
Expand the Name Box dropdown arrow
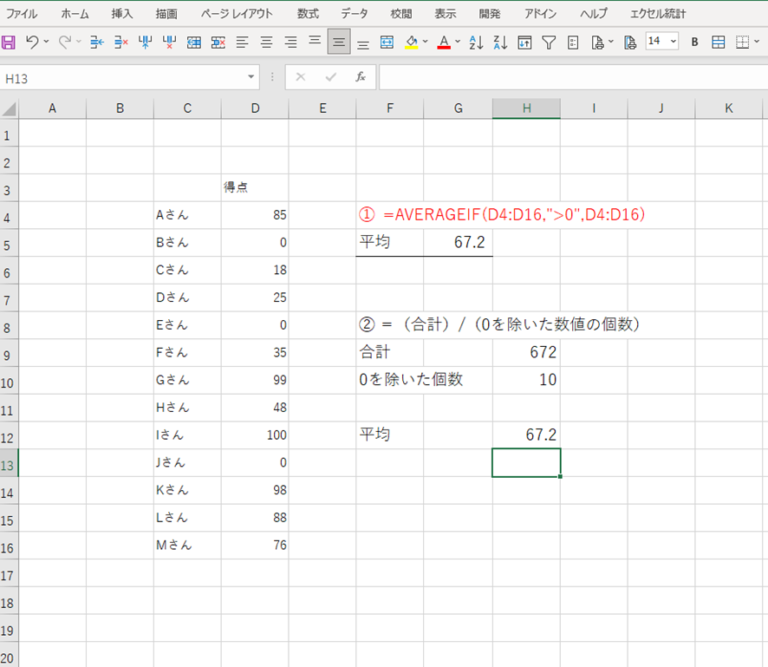(251, 77)
